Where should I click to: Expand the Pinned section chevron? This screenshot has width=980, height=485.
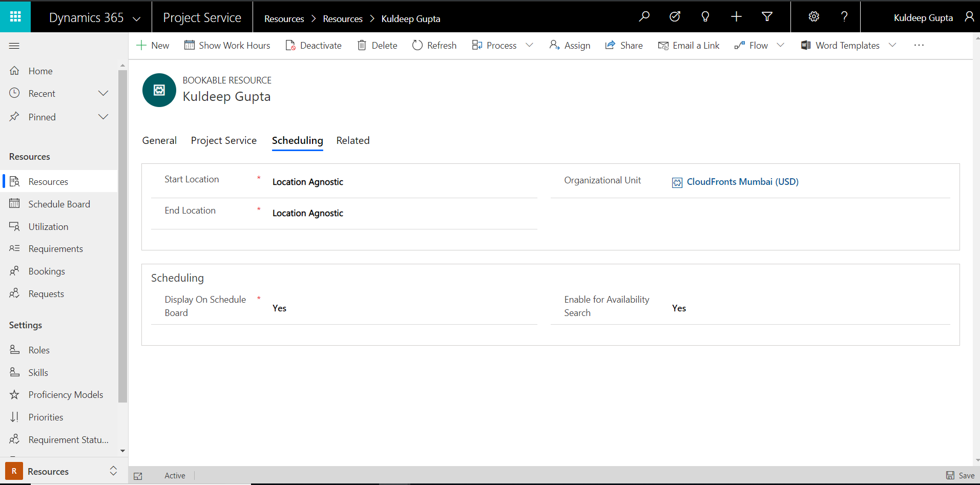(x=103, y=117)
